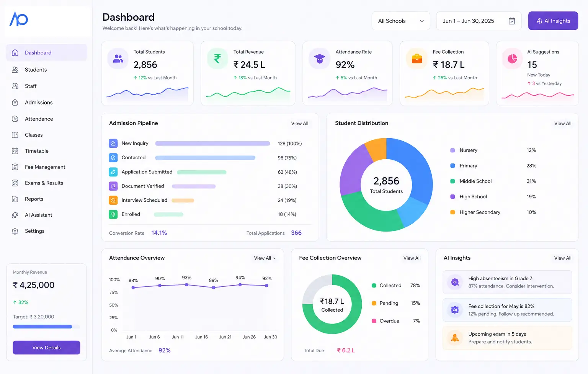Image resolution: width=588 pixels, height=374 pixels.
Task: Select Reports in the sidebar
Action: (x=46, y=199)
